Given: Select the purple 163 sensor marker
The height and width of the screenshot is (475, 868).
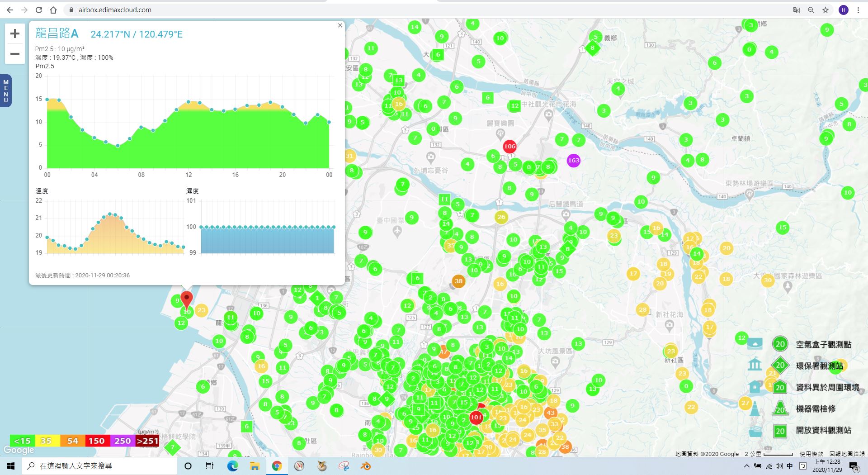Looking at the screenshot, I should pyautogui.click(x=573, y=160).
